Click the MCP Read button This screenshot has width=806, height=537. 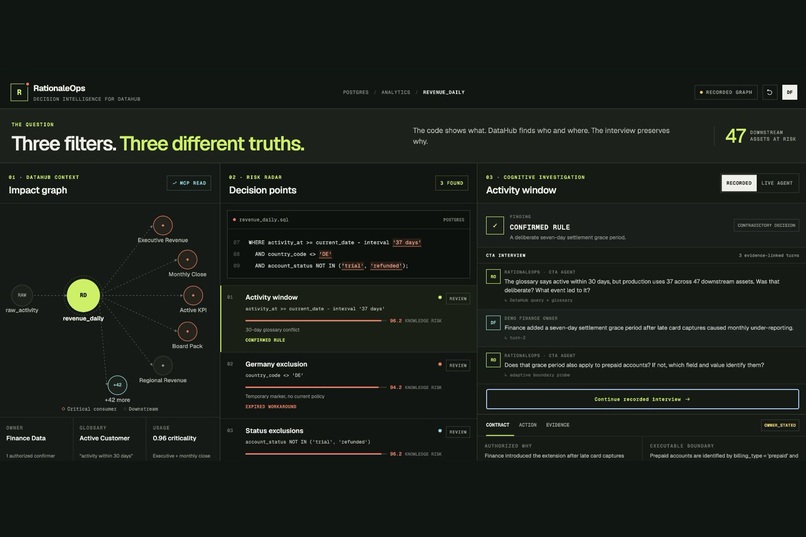click(x=189, y=183)
